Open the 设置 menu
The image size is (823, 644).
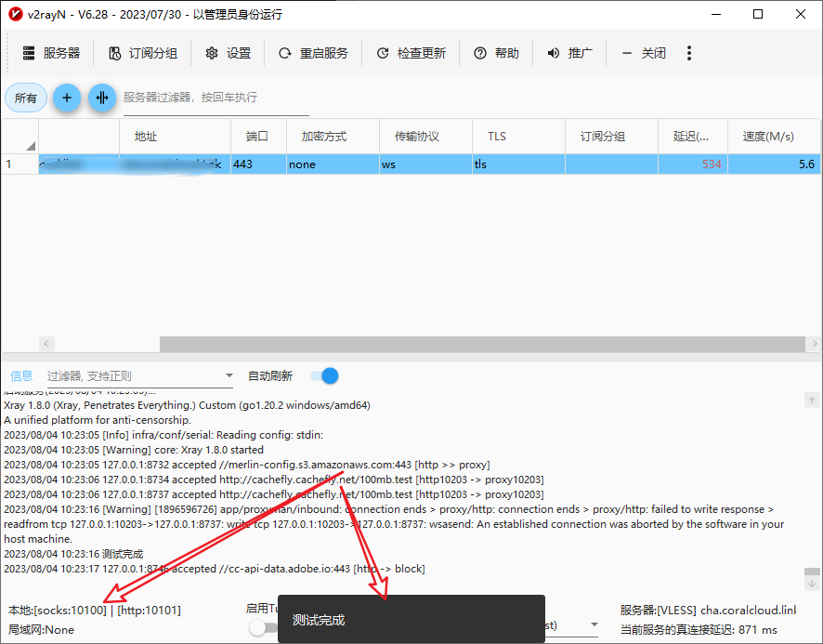(229, 53)
